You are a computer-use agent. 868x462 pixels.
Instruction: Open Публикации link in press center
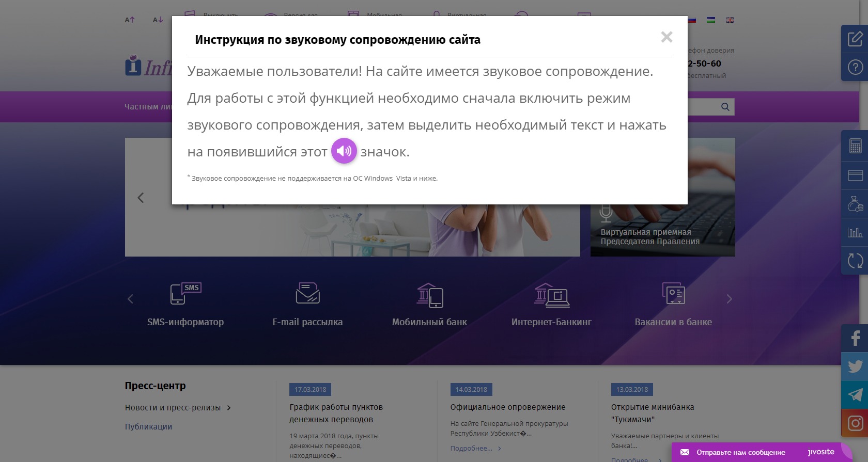tap(148, 426)
